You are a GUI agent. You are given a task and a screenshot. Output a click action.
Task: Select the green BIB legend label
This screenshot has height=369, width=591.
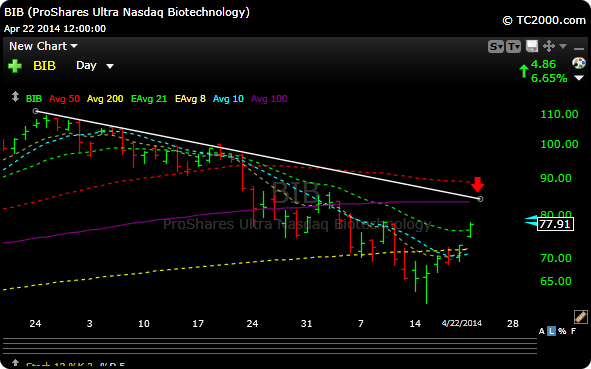click(x=34, y=99)
